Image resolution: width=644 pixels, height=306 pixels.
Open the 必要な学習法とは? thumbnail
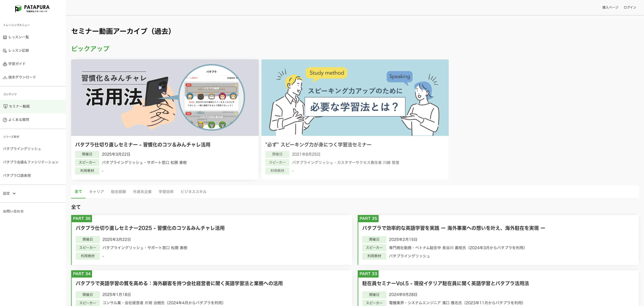pos(355,98)
